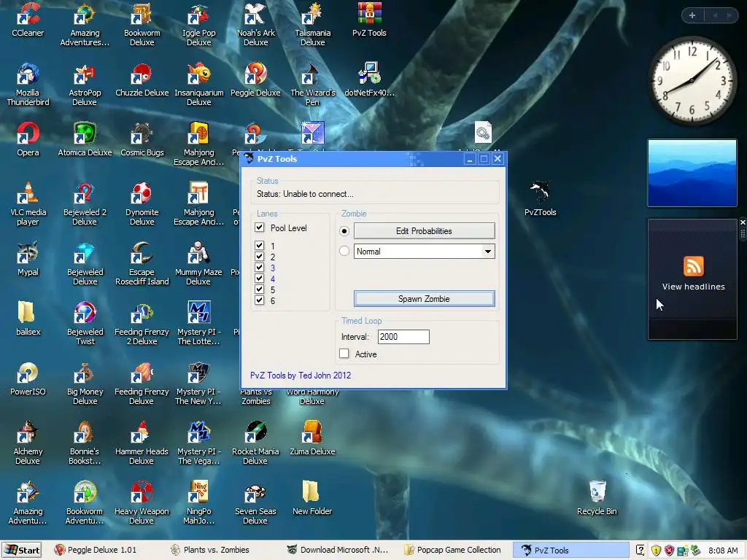The height and width of the screenshot is (560, 747).
Task: Uncheck lane 6 checkbox
Action: [259, 300]
